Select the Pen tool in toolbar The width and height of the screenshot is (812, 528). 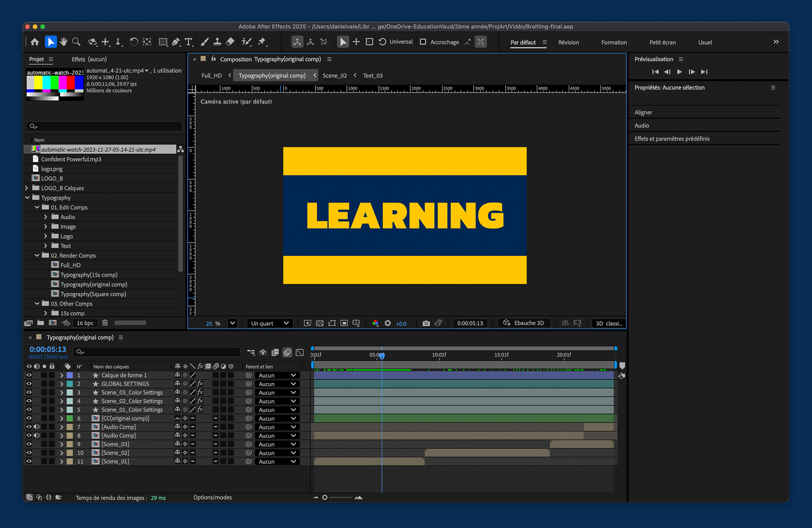pos(176,42)
